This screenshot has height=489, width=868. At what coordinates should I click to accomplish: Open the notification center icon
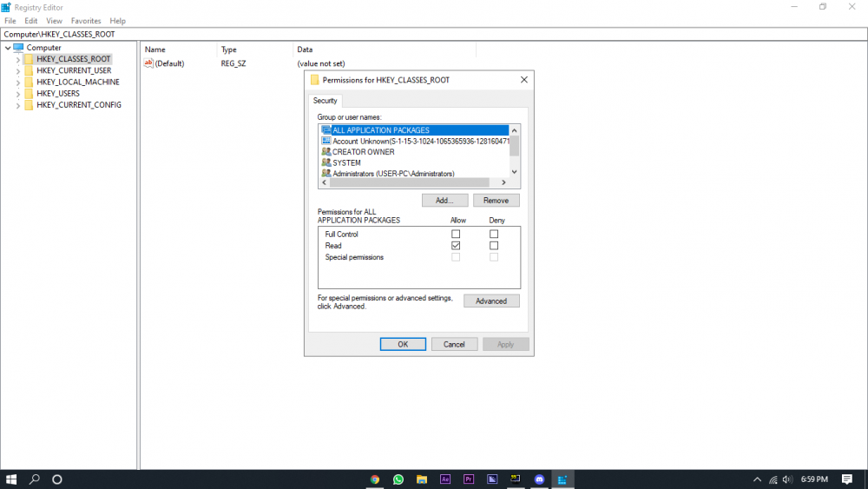point(847,479)
